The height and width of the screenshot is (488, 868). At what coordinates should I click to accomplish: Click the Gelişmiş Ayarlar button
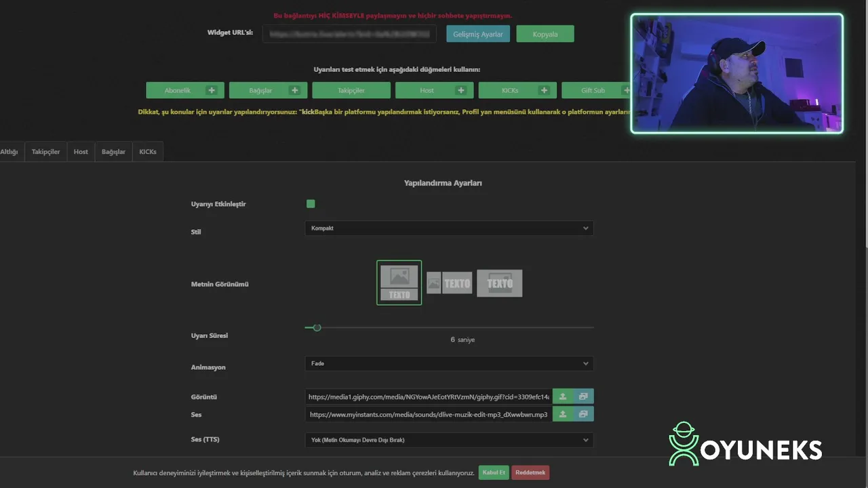point(478,34)
